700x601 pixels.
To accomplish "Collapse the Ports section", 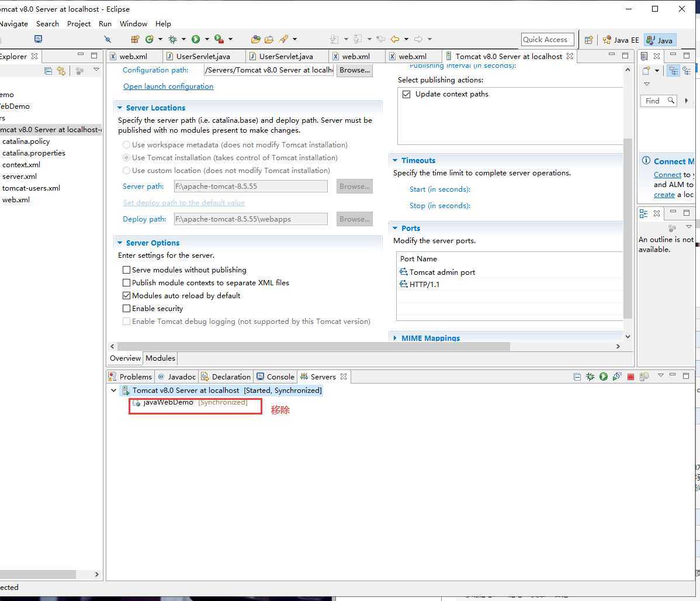I will (x=395, y=228).
